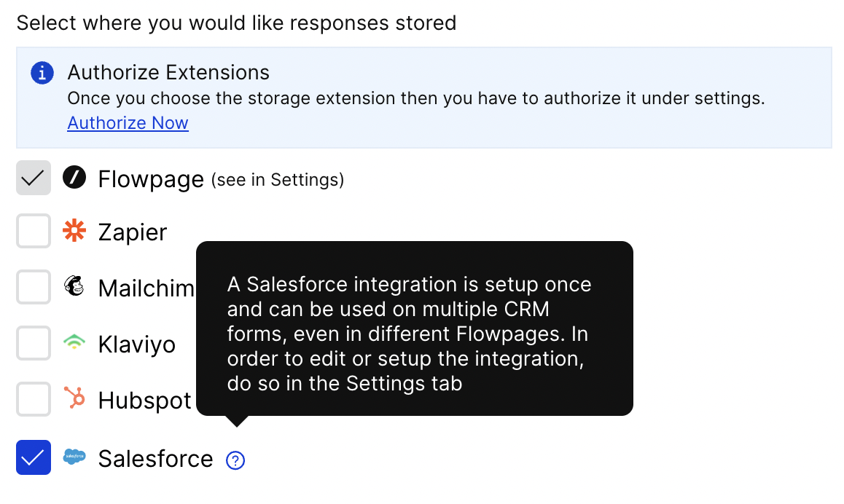Click the Salesforce help question-mark icon
Image resolution: width=844 pixels, height=504 pixels.
pyautogui.click(x=235, y=460)
